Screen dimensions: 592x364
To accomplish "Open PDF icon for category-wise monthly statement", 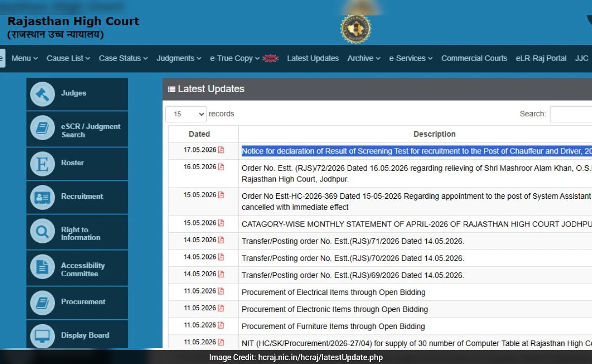I will point(221,223).
